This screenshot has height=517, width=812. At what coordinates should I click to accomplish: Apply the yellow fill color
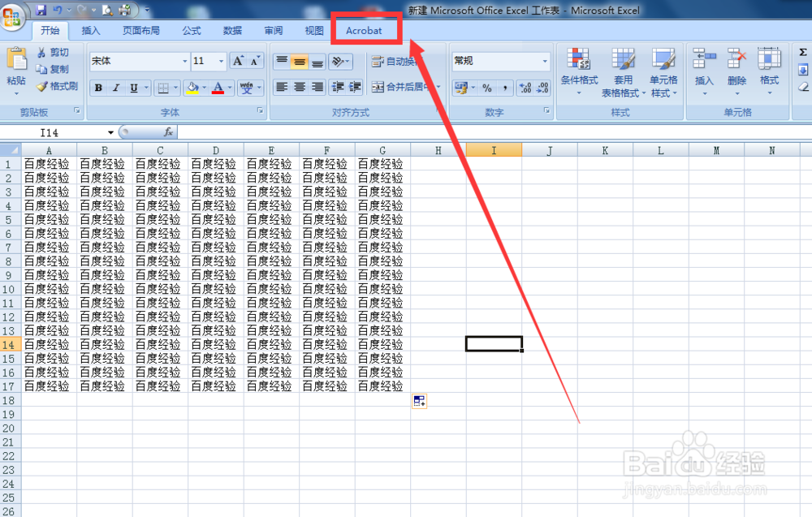click(x=192, y=88)
